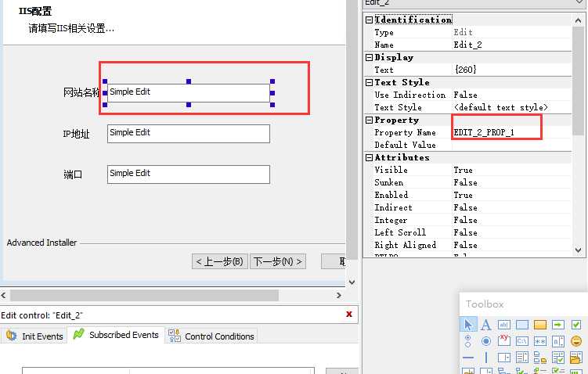Collapse the Display property group
The width and height of the screenshot is (588, 374).
coord(369,57)
